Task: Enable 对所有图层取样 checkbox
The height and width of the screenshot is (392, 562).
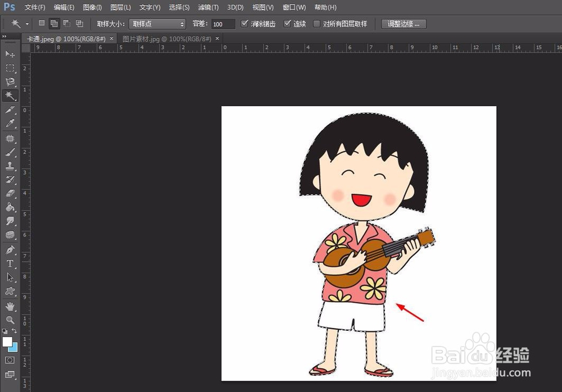Action: coord(316,24)
